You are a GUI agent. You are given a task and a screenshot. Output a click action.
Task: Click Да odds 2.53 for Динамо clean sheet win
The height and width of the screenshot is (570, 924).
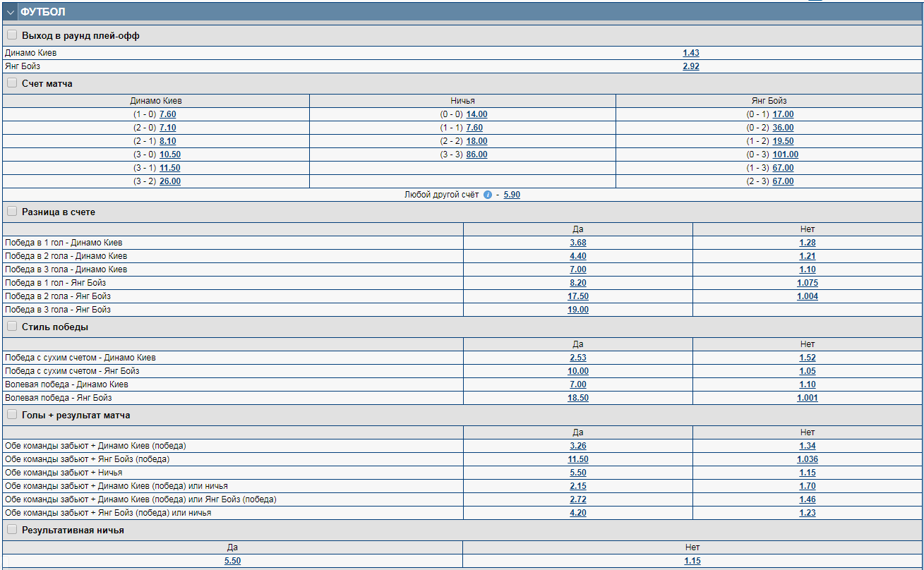click(x=577, y=358)
